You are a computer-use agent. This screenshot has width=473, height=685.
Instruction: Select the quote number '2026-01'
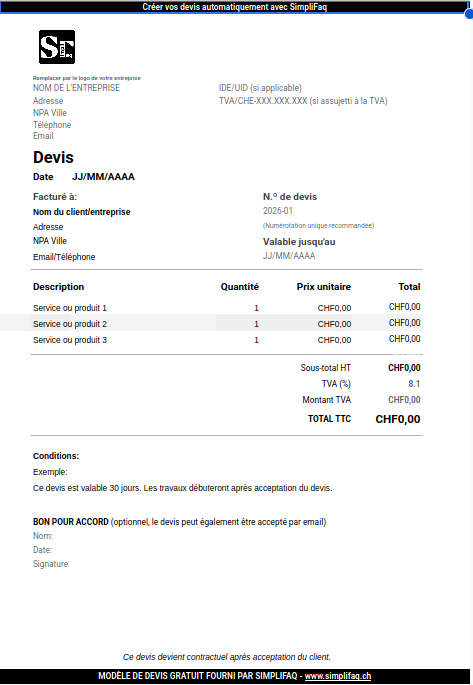point(278,211)
